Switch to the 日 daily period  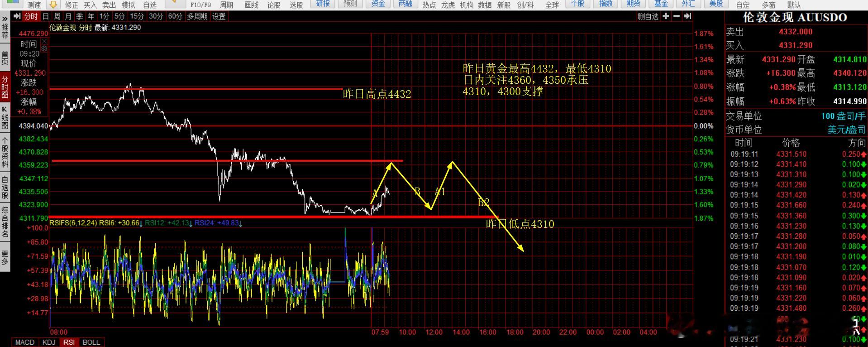46,16
